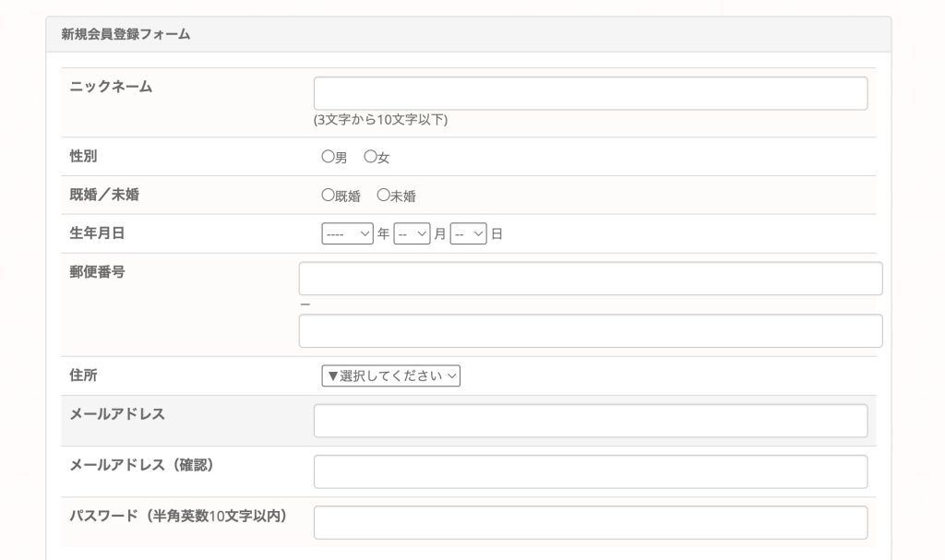Screen dimensions: 945x560
Task: Open the birth month (月) dropdown
Action: point(412,234)
